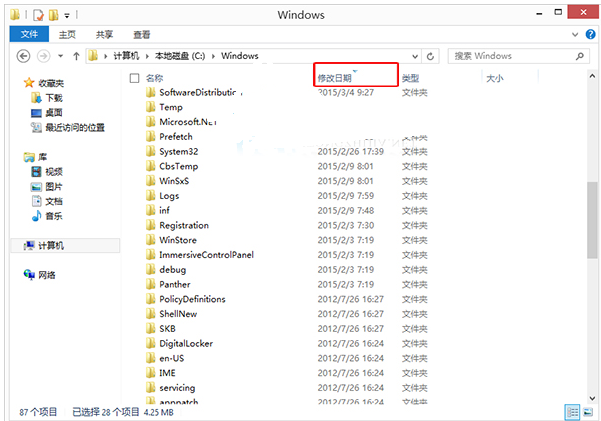
Task: Select the inf folder icon
Action: [151, 210]
